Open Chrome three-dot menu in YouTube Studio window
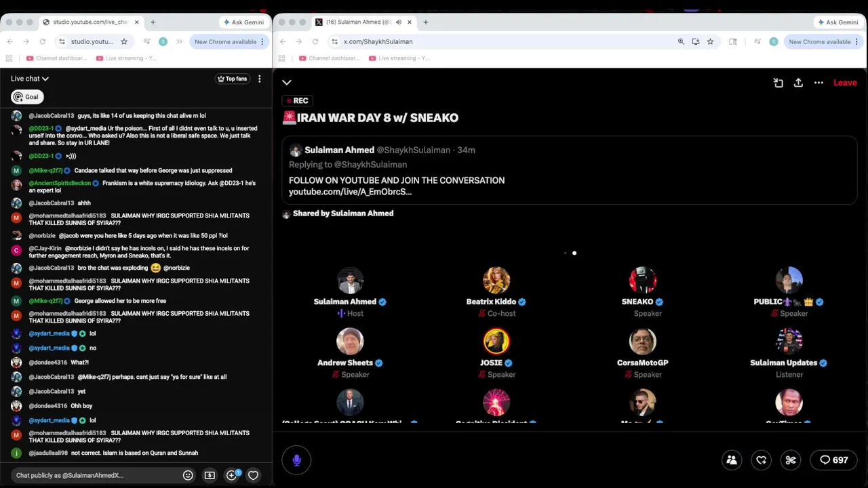This screenshot has height=488, width=868. point(262,41)
